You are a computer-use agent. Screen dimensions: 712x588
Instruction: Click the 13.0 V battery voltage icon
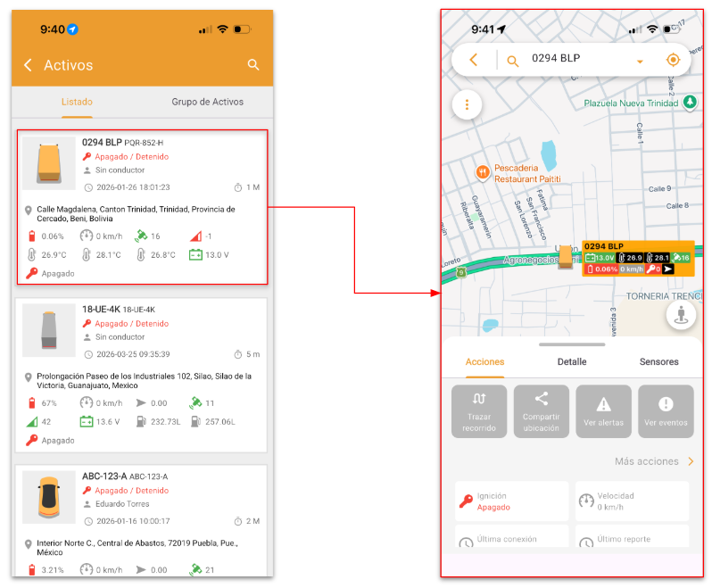click(x=195, y=254)
